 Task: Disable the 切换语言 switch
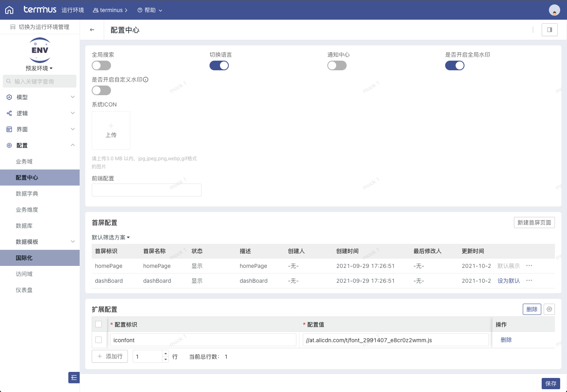point(219,65)
